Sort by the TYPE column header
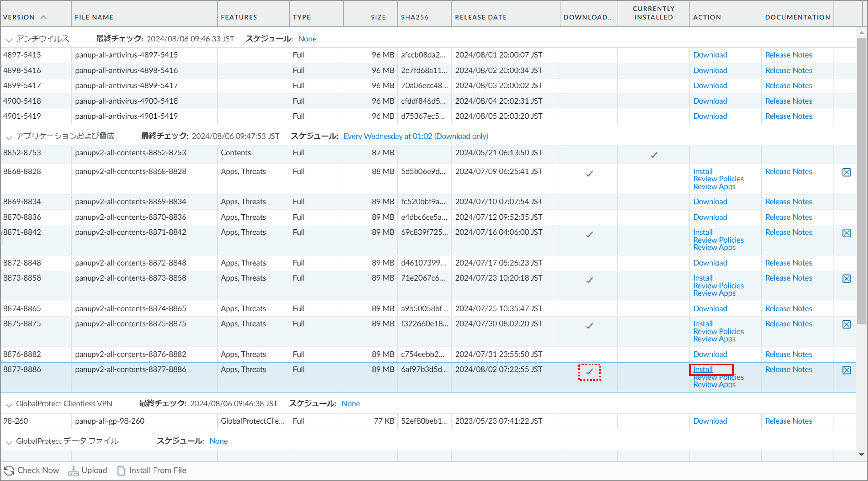 [x=302, y=17]
